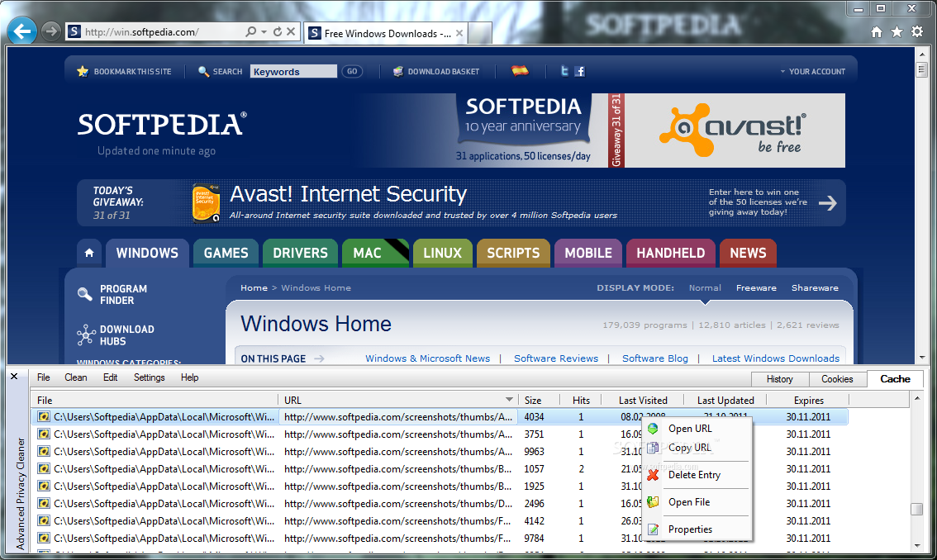The height and width of the screenshot is (560, 937).
Task: Click the GO search button
Action: pos(352,71)
